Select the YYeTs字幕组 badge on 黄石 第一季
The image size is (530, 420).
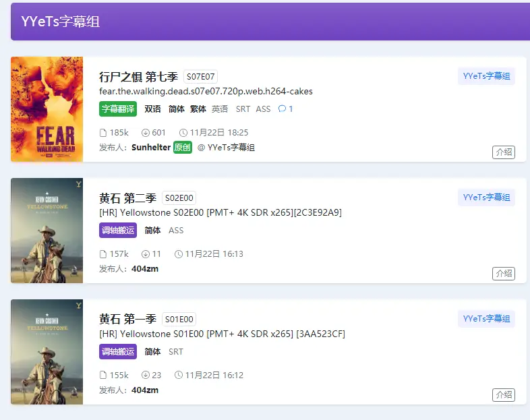(x=486, y=319)
